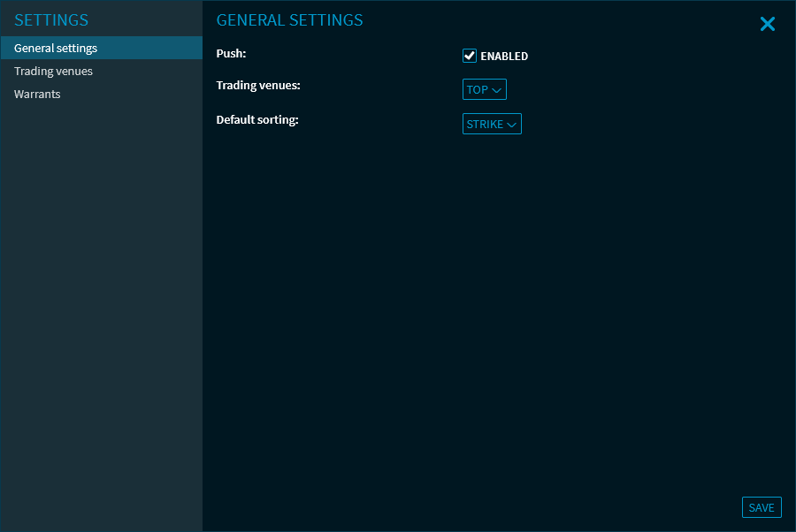The height and width of the screenshot is (532, 796).
Task: Switch to Trading venues in the sidebar
Action: pos(53,72)
